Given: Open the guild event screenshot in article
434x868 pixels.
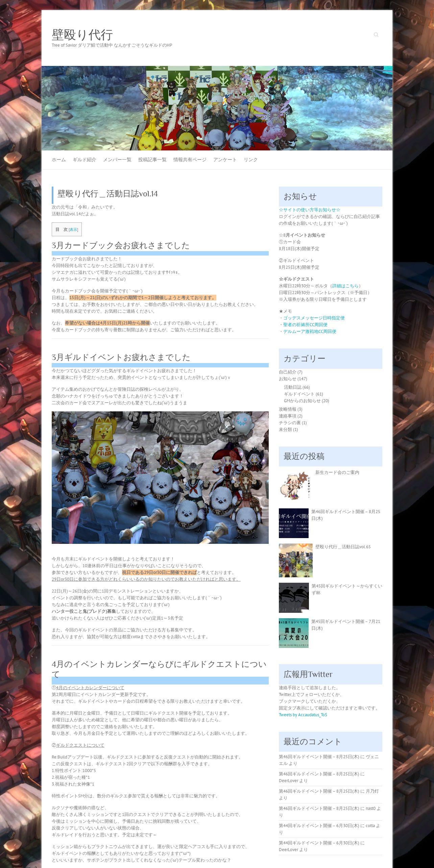Looking at the screenshot, I should (160, 477).
